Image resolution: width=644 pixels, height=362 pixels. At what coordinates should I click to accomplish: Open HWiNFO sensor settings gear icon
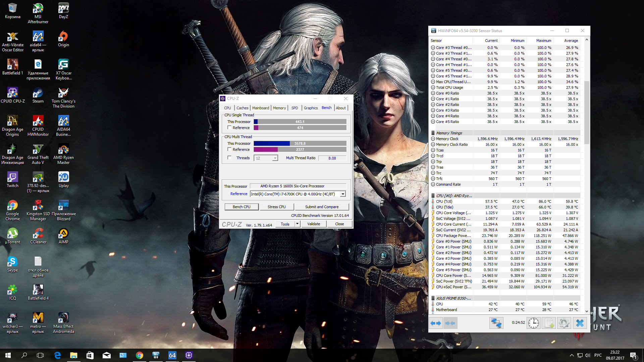pyautogui.click(x=564, y=323)
